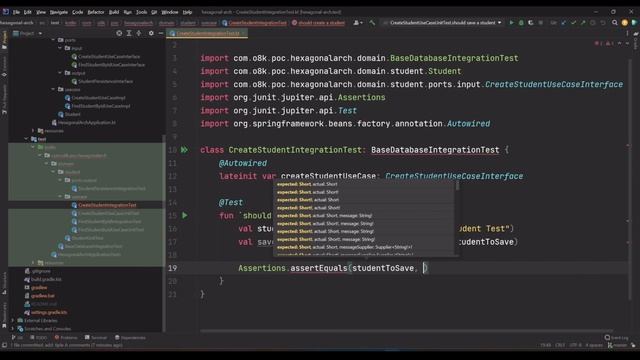Click the JetBrains Toolbox icon at the top right
640x360 pixels.
[x=634, y=23]
